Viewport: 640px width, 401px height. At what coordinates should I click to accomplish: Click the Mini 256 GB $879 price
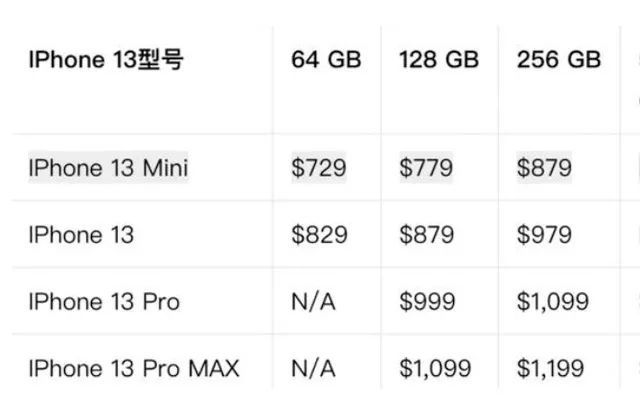[544, 168]
